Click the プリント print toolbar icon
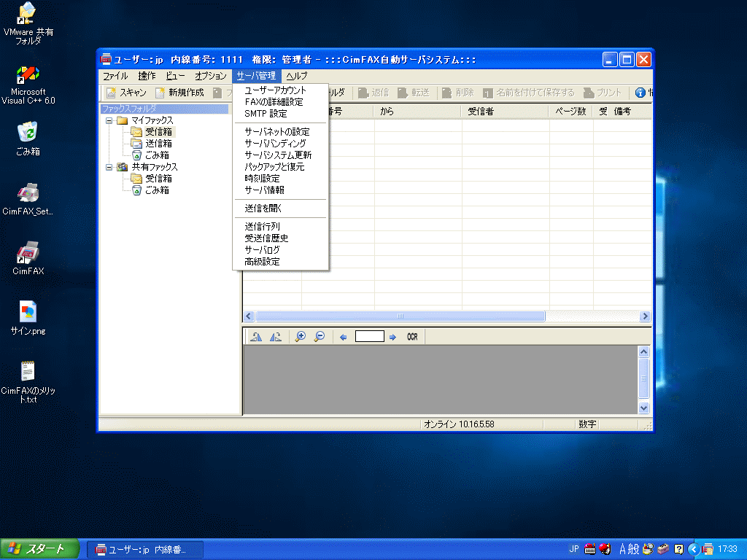Screen dimensions: 747x560 point(589,93)
